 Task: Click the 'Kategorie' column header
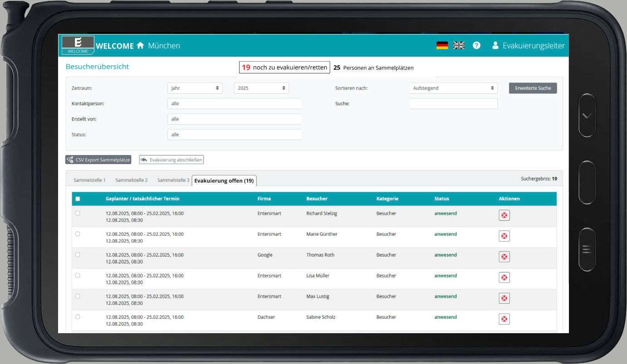pos(387,199)
